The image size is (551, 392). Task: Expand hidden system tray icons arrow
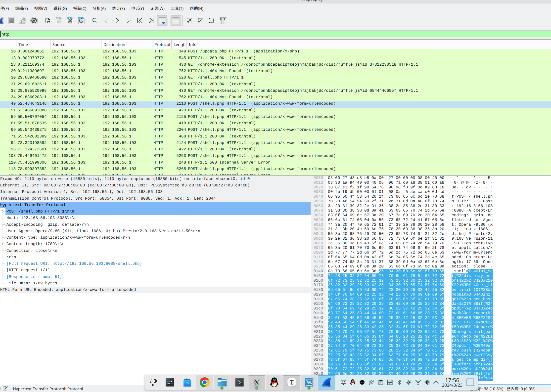pos(436,382)
